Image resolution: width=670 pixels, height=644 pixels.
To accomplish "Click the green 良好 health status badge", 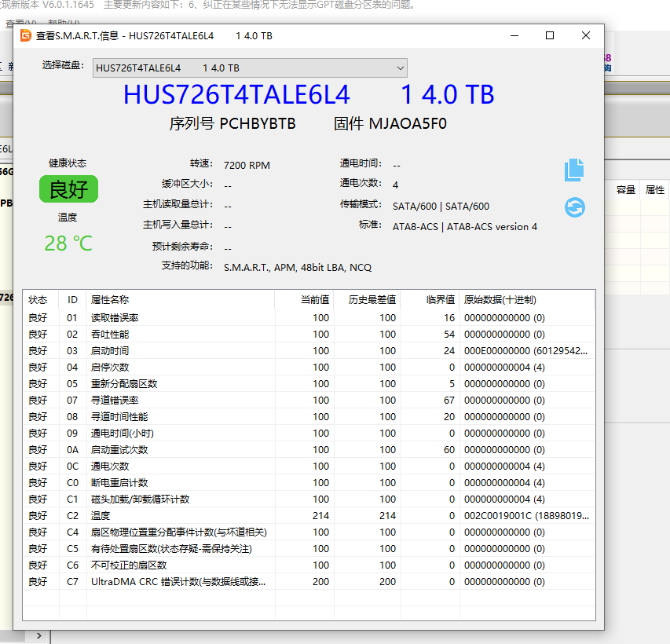I will 68,189.
